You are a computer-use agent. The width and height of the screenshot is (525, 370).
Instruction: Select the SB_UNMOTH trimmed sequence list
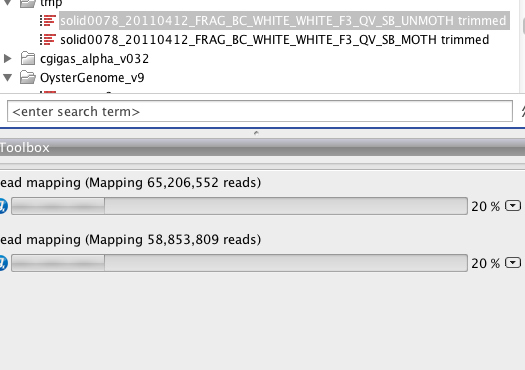click(284, 21)
